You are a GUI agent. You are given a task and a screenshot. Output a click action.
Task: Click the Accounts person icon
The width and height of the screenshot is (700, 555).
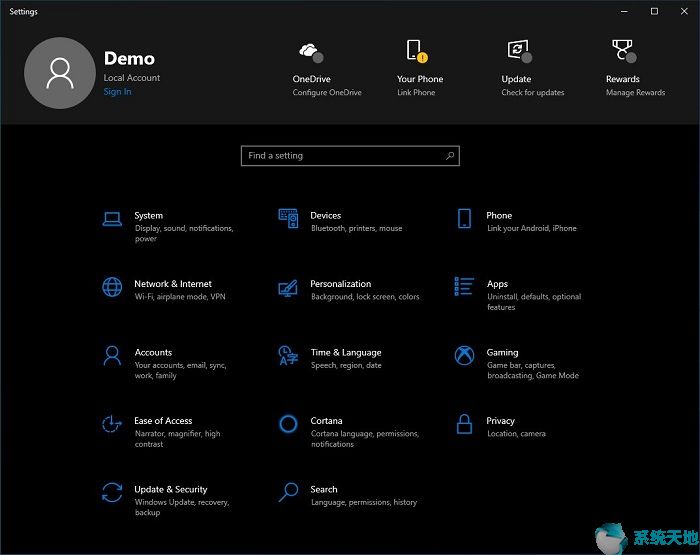click(x=112, y=355)
